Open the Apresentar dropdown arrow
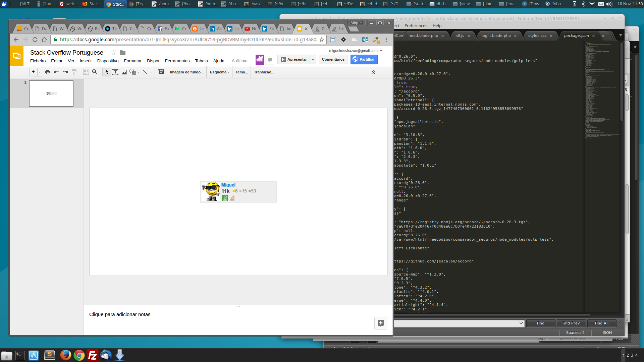644x362 pixels. [x=313, y=59]
